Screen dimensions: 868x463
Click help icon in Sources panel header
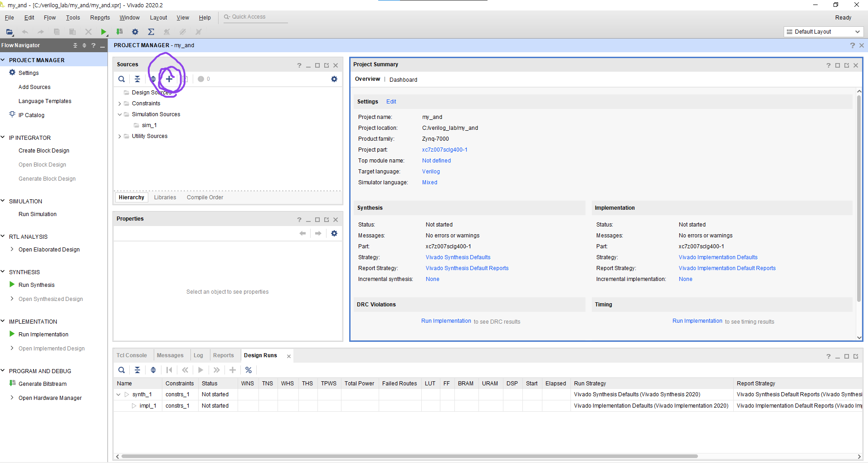coord(299,65)
